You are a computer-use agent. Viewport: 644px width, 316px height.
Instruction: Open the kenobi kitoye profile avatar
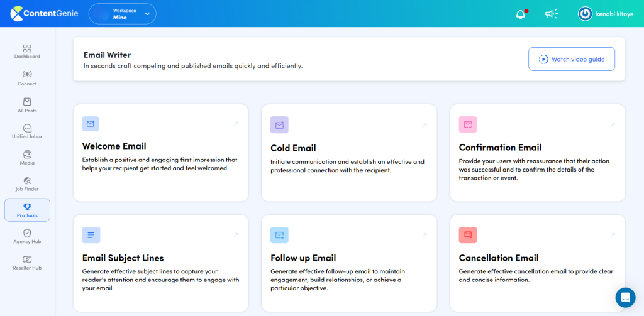point(584,14)
